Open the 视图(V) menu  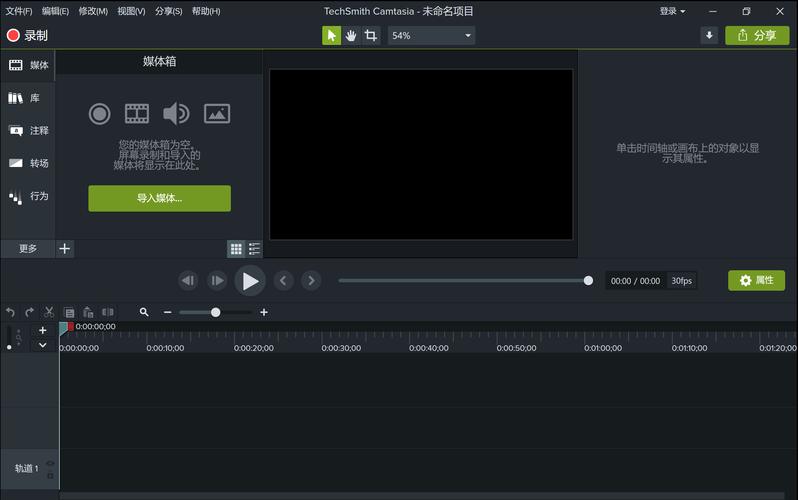pos(131,11)
